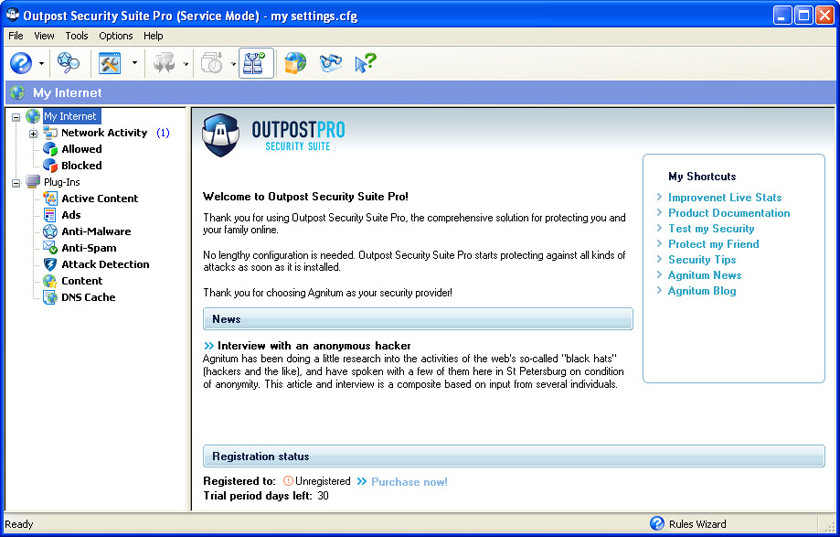Click the Attack Detection shield icon
Screen dimensions: 840x537
(x=50, y=264)
